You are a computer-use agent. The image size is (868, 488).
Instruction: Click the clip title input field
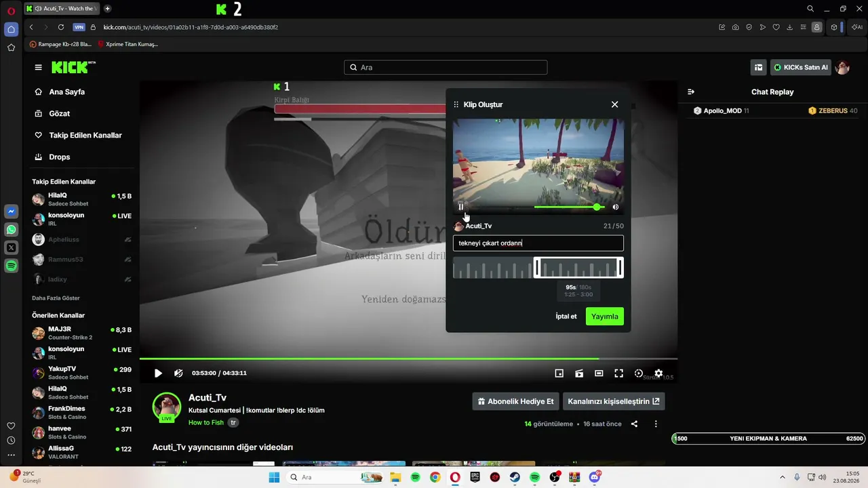538,243
